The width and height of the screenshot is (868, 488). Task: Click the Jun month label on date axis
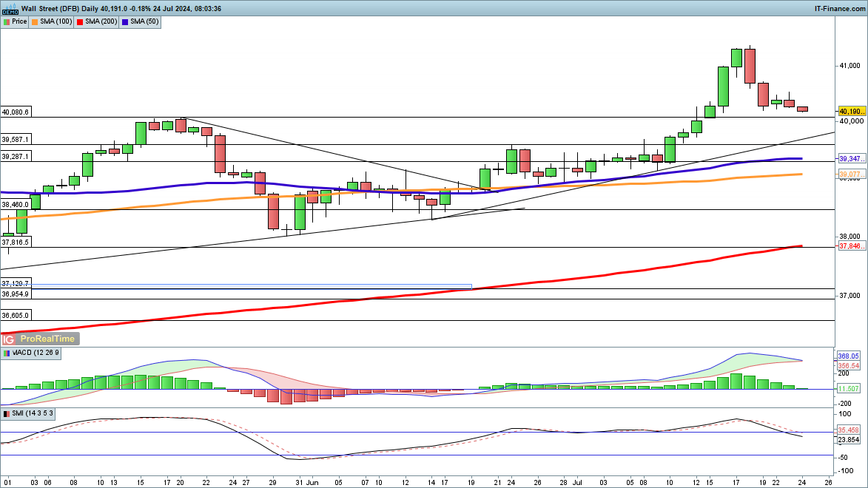click(x=313, y=483)
